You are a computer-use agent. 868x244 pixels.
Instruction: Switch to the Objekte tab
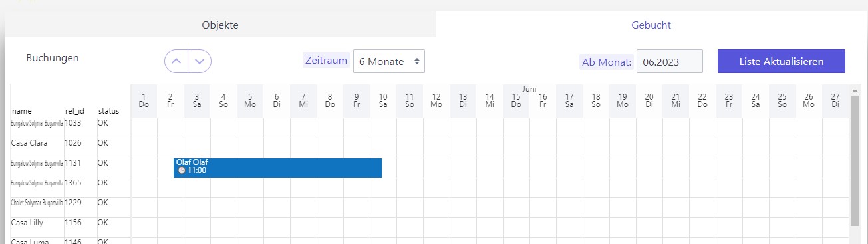click(220, 25)
